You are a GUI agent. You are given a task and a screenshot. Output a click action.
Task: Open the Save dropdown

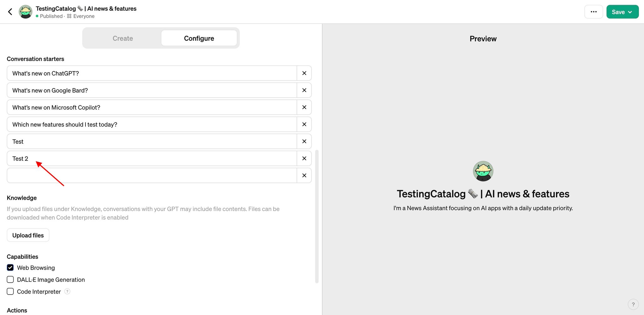coord(622,12)
